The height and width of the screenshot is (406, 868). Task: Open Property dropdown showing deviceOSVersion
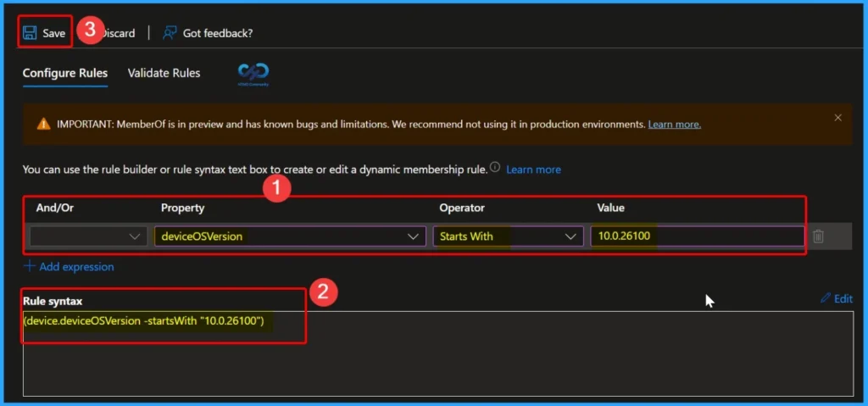pos(290,236)
